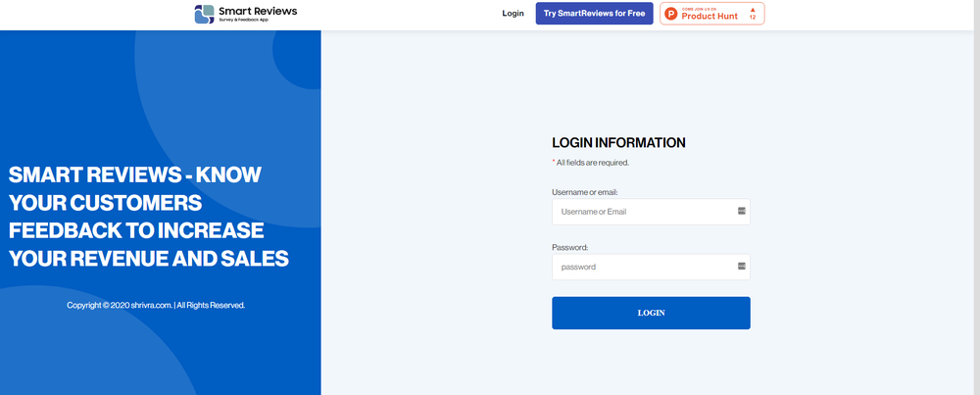980x395 pixels.
Task: Submit with the blue LOGIN button
Action: point(651,313)
